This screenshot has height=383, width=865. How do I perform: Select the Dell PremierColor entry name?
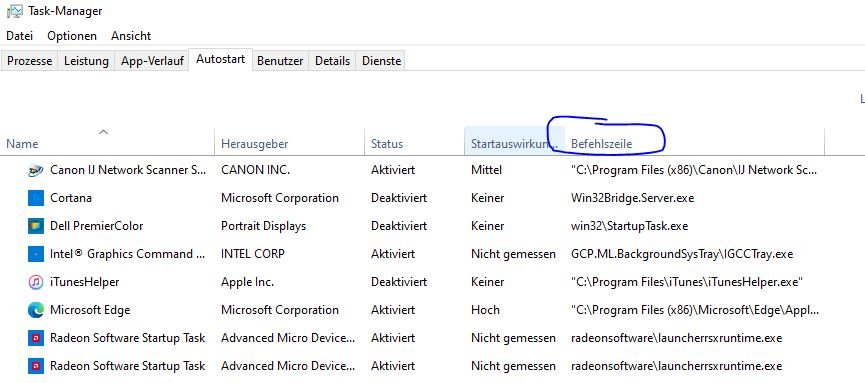tap(97, 226)
